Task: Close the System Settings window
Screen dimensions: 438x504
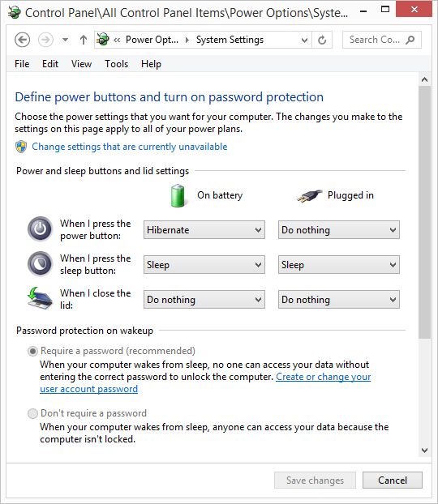Action: [x=414, y=10]
